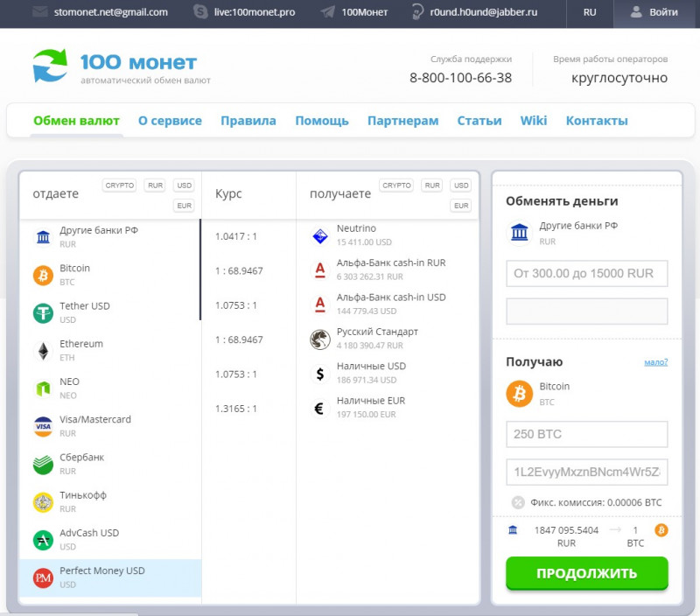Click the large Bitcoin icon under Получаю
This screenshot has width=700, height=616.
tap(519, 394)
